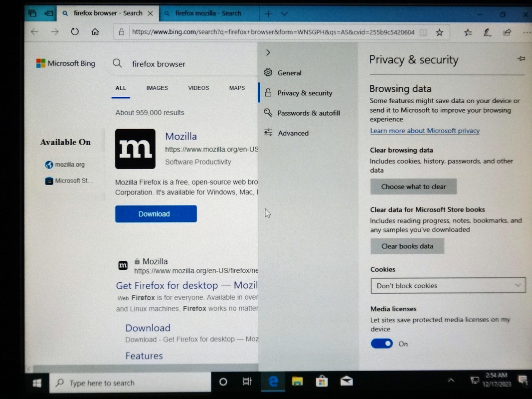Open File Explorer from taskbar
This screenshot has width=532, height=399.
pos(297,382)
